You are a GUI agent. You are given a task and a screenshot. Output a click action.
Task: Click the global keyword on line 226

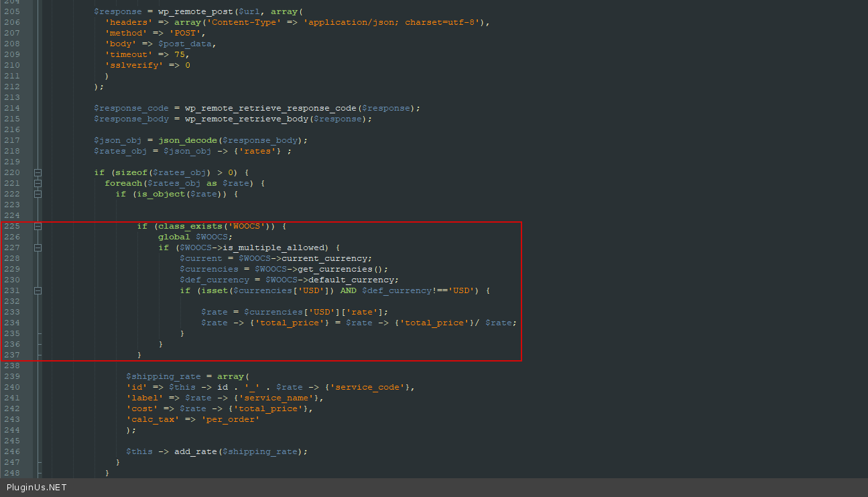point(174,237)
